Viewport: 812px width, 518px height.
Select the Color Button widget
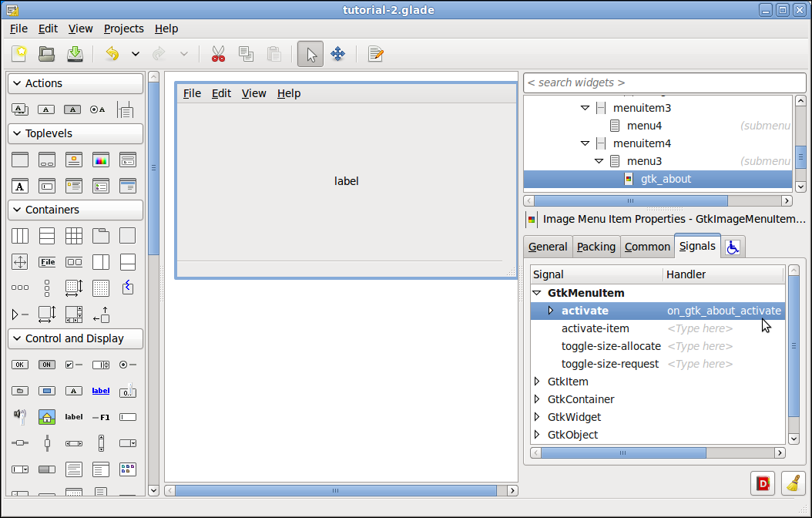[47, 391]
